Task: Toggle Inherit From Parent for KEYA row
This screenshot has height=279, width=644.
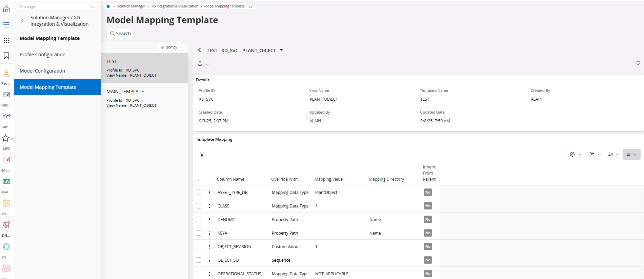Action: (x=428, y=233)
